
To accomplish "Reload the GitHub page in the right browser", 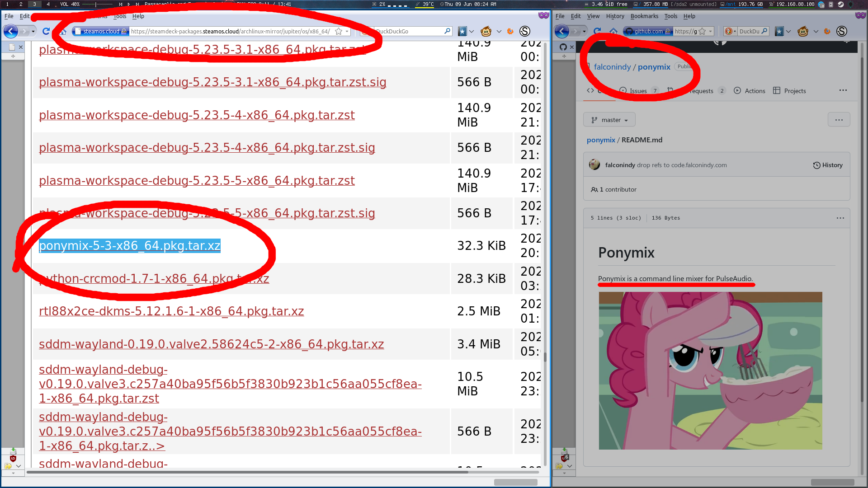I will (597, 31).
